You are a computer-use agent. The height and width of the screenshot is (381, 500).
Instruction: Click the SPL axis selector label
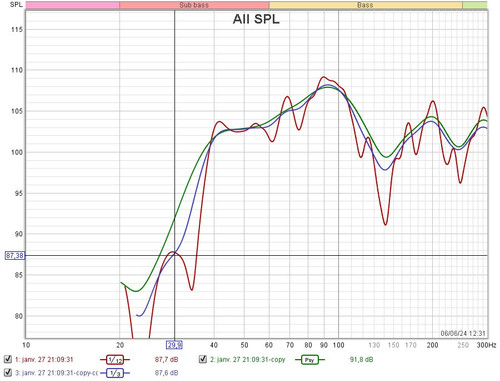pyautogui.click(x=16, y=5)
